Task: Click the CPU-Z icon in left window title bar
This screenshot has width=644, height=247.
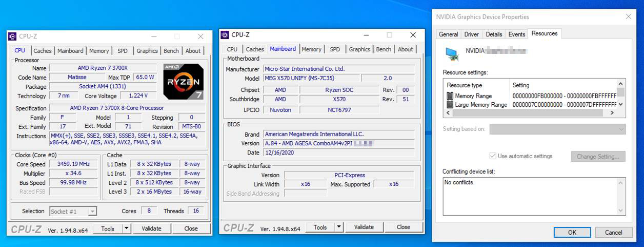Action: click(12, 36)
